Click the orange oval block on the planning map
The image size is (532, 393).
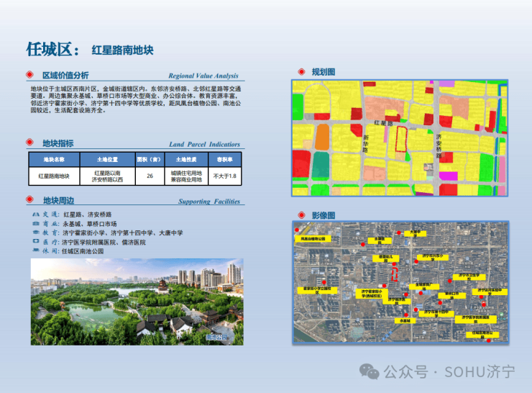coord(322,137)
